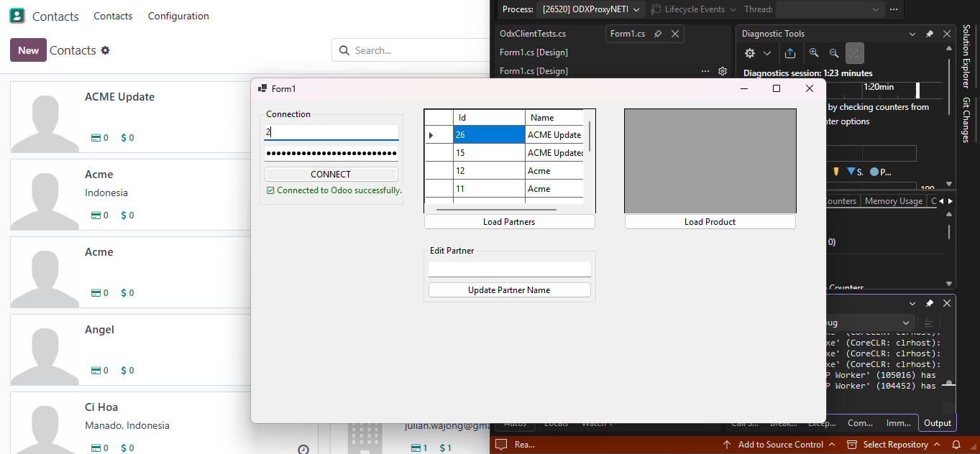This screenshot has width=980, height=454.
Task: Select the Zoom Out icon in Diagnostic Tools
Action: [833, 52]
